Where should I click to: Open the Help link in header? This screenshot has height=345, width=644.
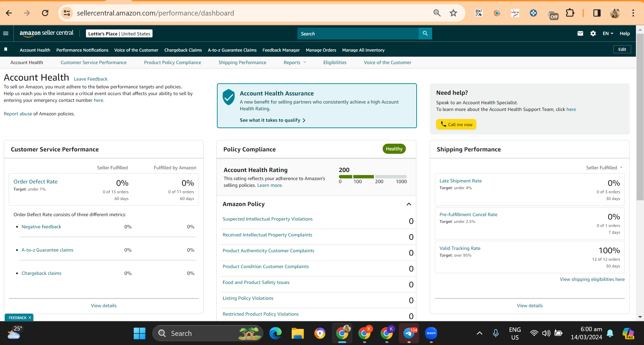pos(625,33)
